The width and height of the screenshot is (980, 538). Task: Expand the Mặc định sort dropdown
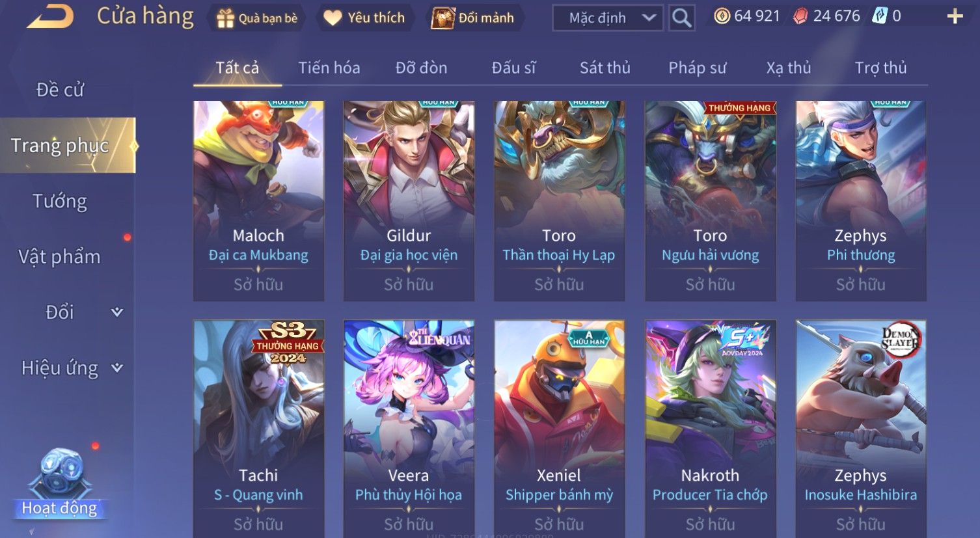(x=608, y=18)
